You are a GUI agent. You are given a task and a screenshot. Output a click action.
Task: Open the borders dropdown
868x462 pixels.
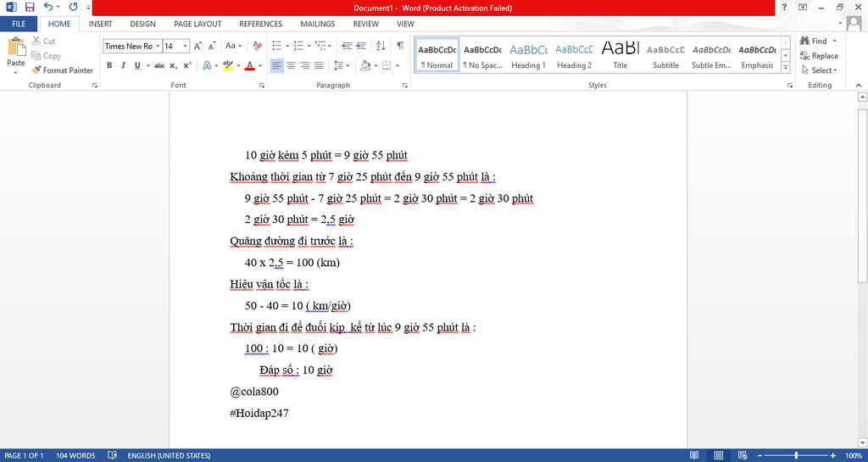click(398, 65)
